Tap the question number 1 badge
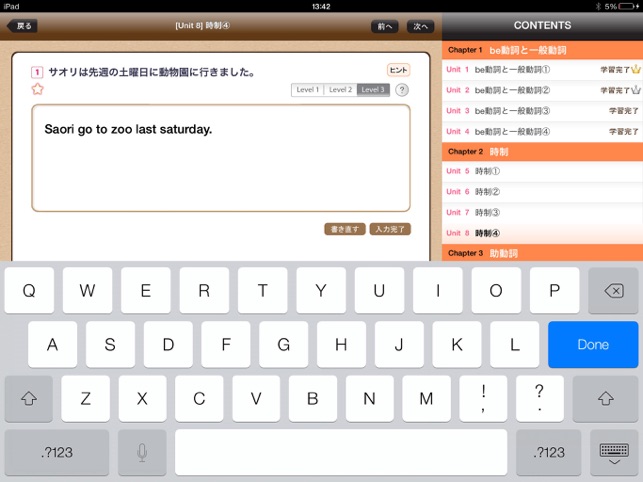The height and width of the screenshot is (482, 643). tap(37, 73)
